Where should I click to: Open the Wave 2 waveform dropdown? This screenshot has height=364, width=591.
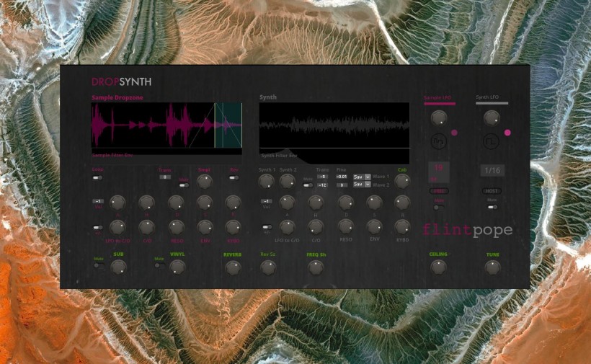pos(362,185)
